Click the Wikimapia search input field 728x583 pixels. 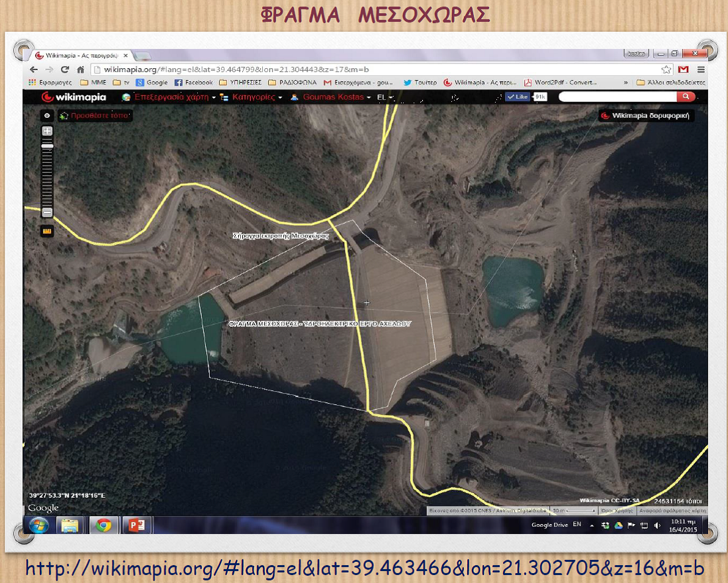[x=617, y=97]
